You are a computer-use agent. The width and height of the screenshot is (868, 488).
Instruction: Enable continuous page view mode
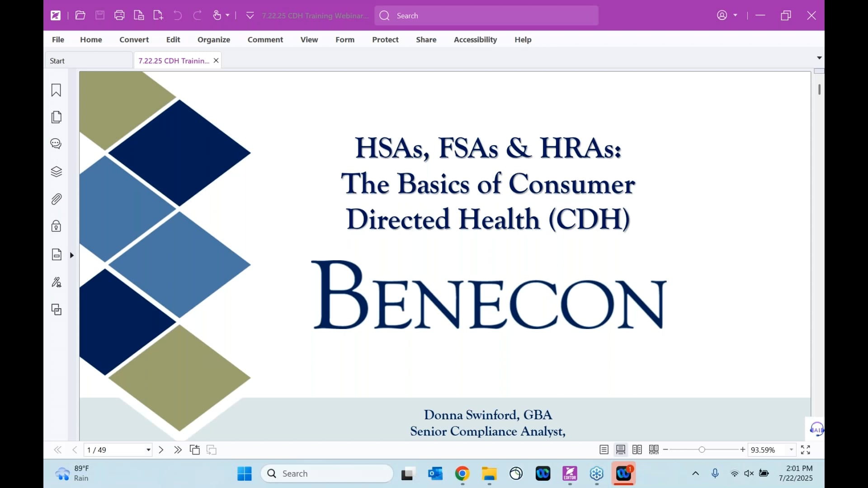pyautogui.click(x=621, y=450)
